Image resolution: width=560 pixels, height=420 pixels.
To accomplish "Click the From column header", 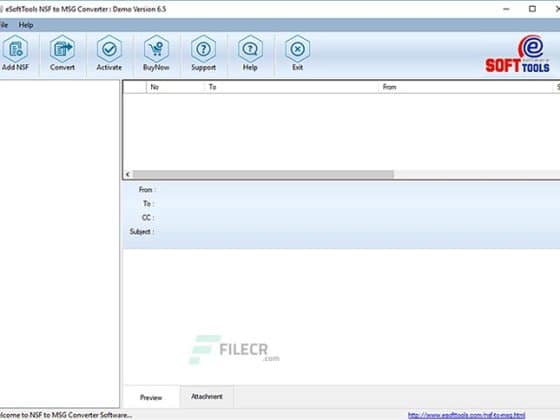I will [465, 87].
